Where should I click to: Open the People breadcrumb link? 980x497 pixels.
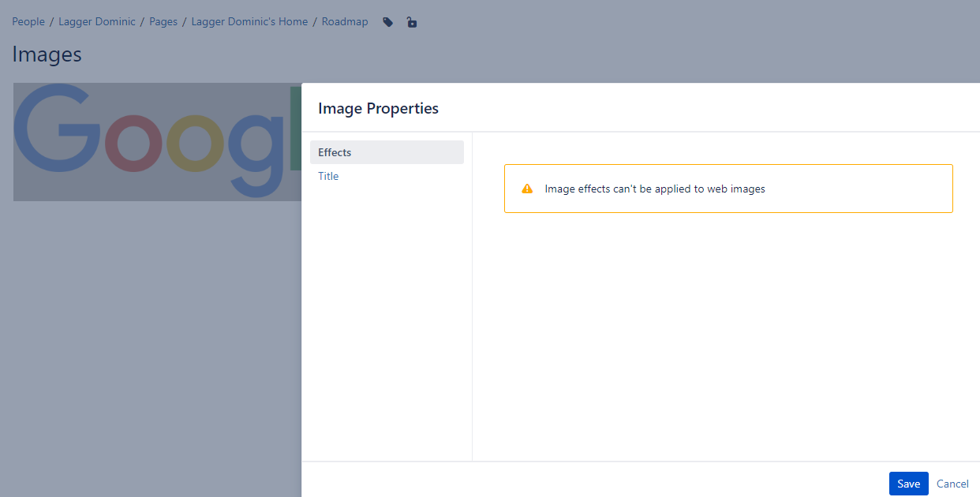tap(28, 21)
